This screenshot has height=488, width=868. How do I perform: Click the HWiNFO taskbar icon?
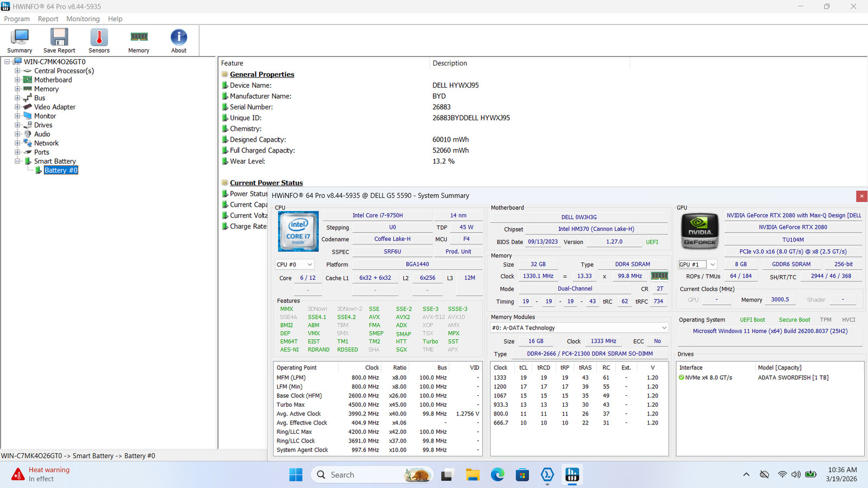click(572, 475)
